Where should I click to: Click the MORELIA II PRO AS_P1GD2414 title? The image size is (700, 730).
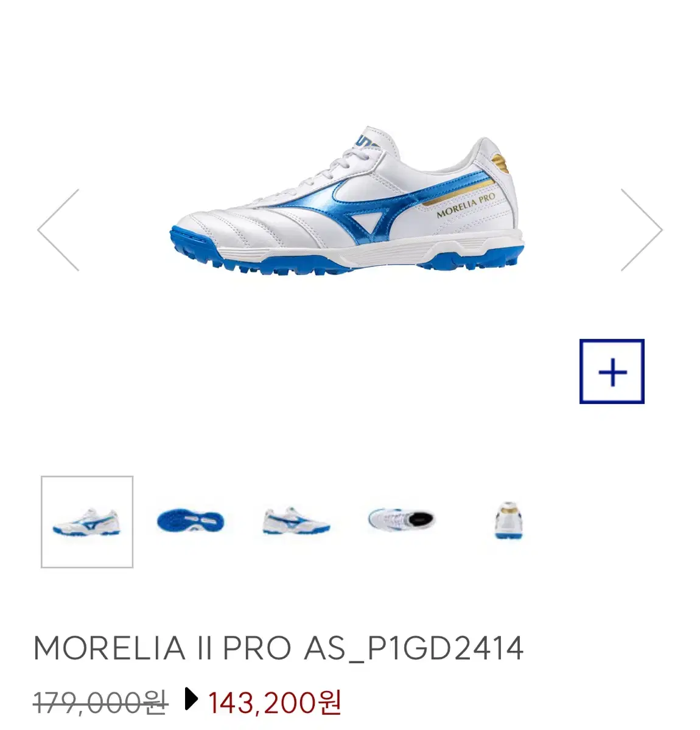click(279, 648)
